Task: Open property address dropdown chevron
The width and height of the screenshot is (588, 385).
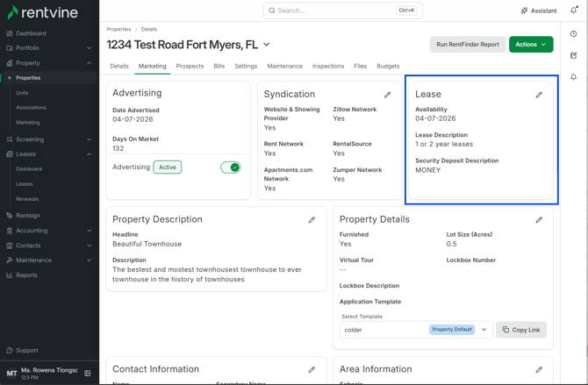Action: click(266, 44)
